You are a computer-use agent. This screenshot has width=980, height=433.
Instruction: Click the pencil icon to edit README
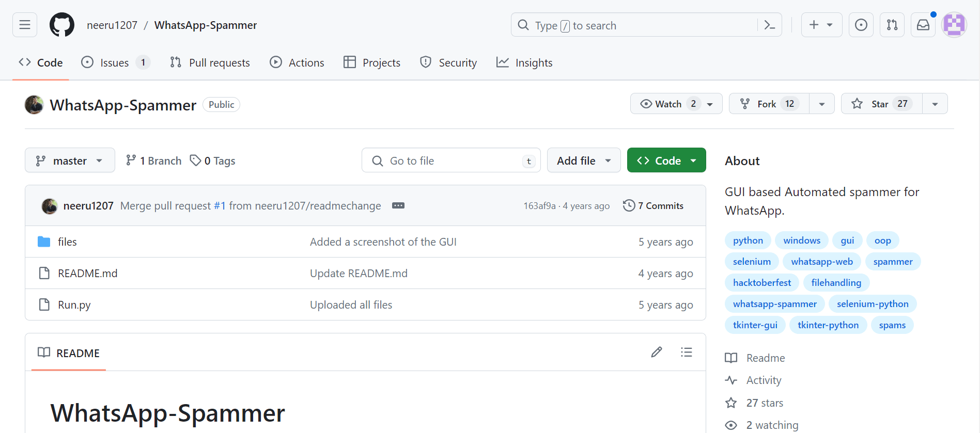coord(657,352)
